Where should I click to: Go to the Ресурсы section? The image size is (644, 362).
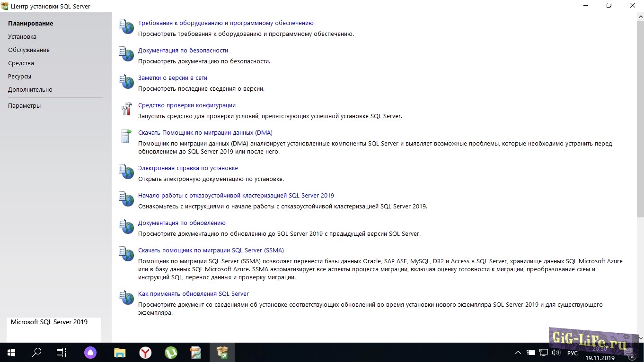pos(19,77)
